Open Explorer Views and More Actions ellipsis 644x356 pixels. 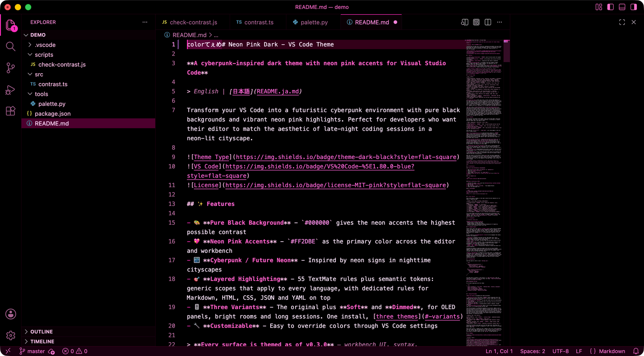pos(144,22)
